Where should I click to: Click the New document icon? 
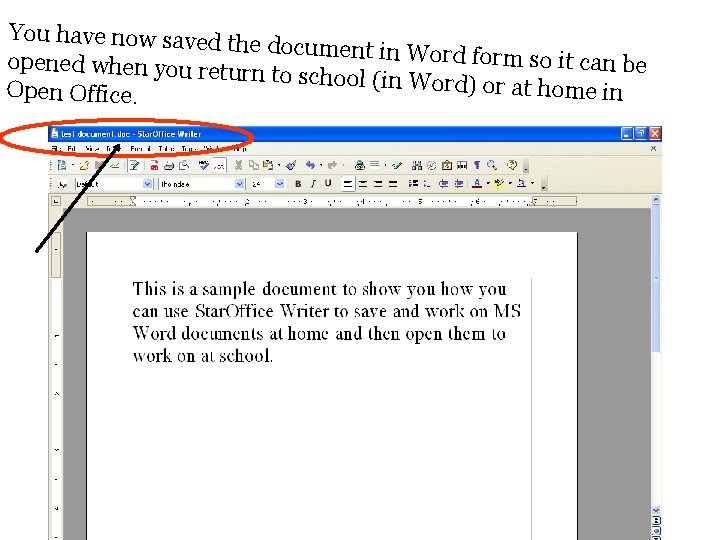pos(62,165)
